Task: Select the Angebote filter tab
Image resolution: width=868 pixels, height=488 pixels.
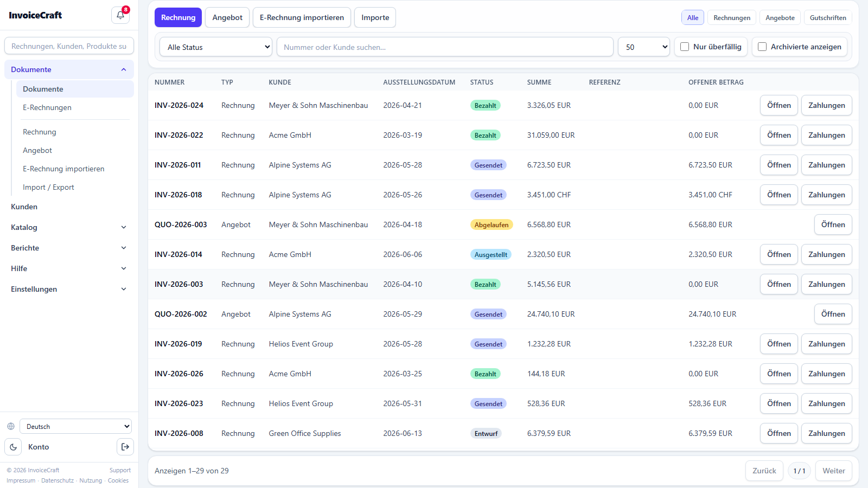Action: [x=780, y=17]
